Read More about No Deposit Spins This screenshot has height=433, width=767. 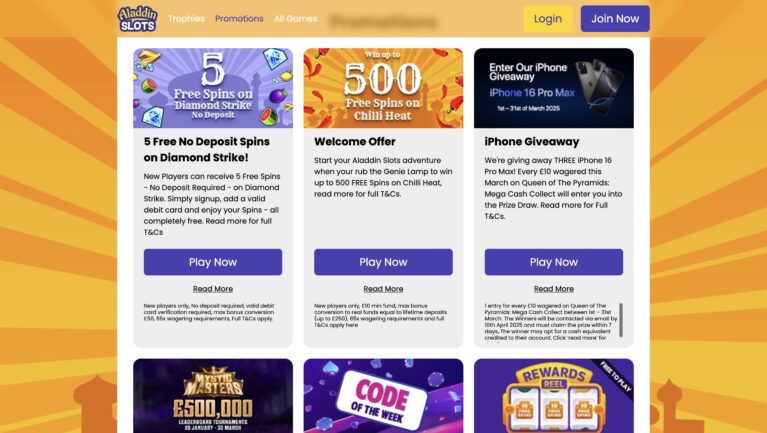[213, 289]
